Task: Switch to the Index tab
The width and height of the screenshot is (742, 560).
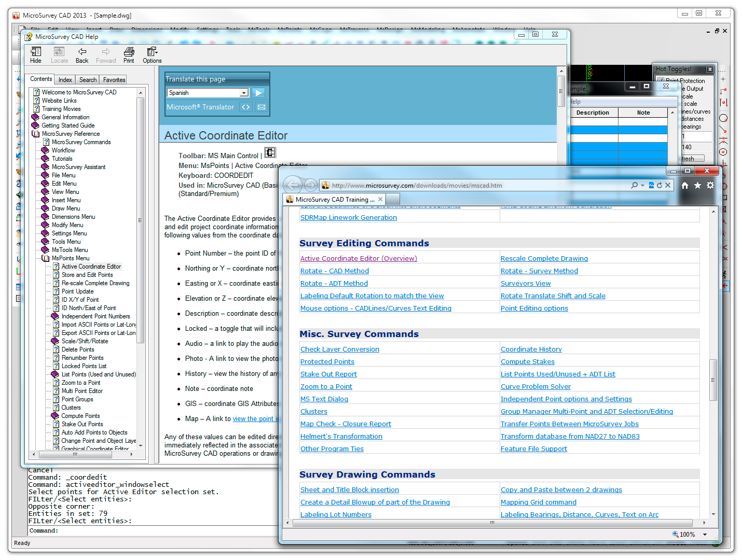Action: pyautogui.click(x=65, y=80)
